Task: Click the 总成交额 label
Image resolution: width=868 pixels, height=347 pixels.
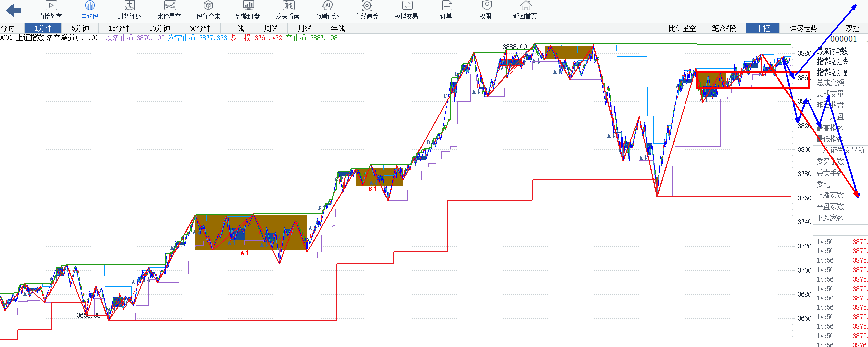Action: pyautogui.click(x=830, y=83)
